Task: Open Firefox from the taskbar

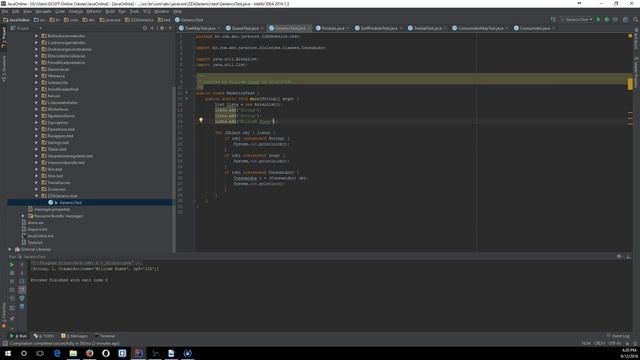Action: coord(89,353)
